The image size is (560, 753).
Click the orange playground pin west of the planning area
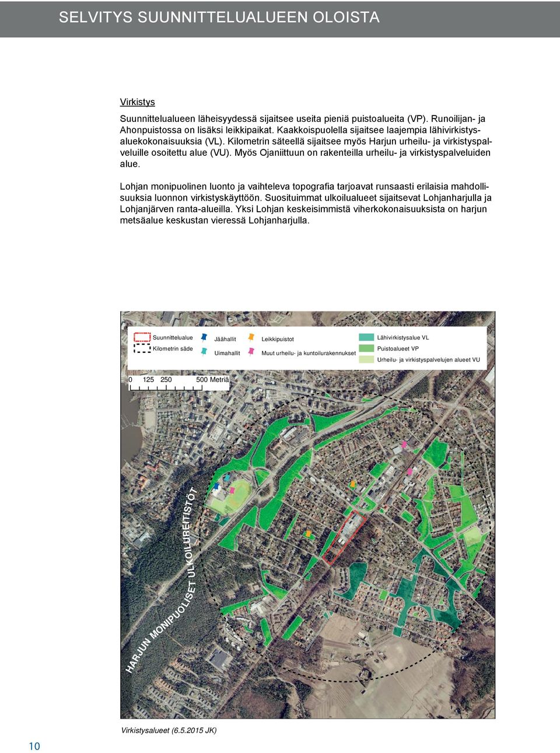[308, 533]
